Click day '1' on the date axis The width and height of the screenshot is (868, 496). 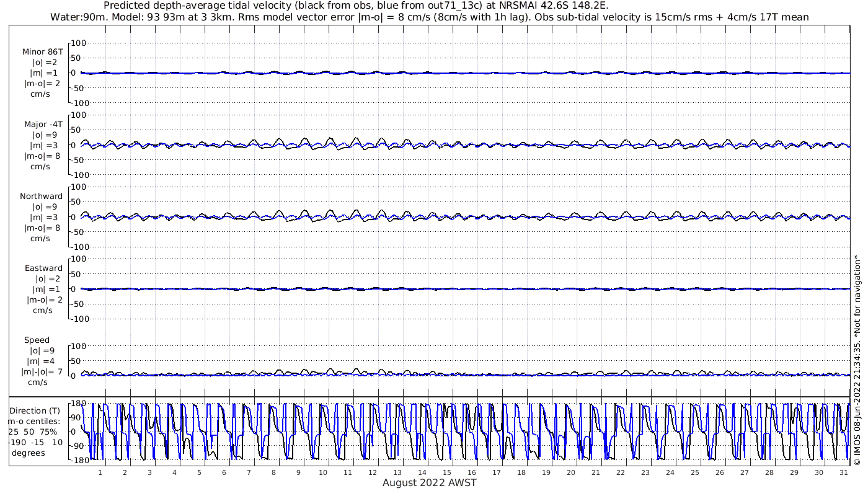[100, 472]
